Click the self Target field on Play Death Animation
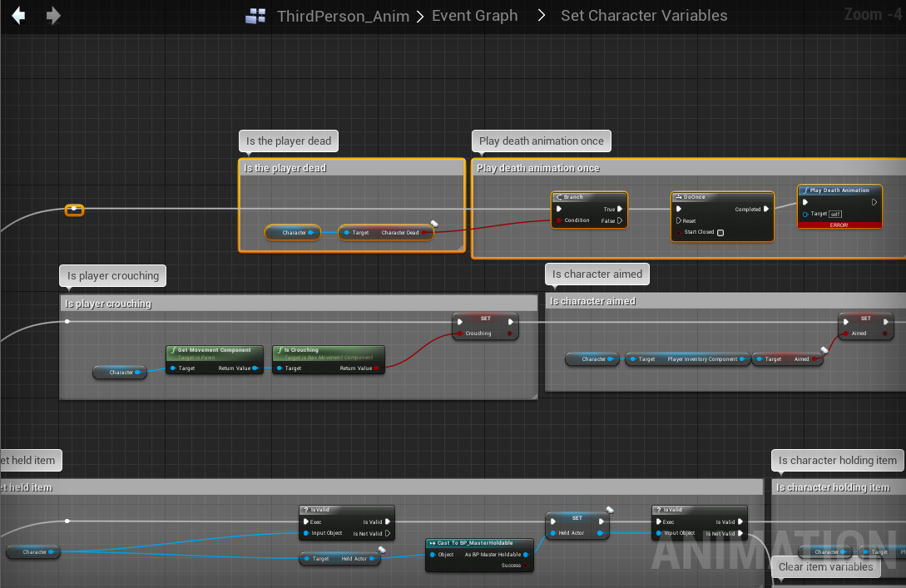This screenshot has width=906, height=588. point(835,214)
